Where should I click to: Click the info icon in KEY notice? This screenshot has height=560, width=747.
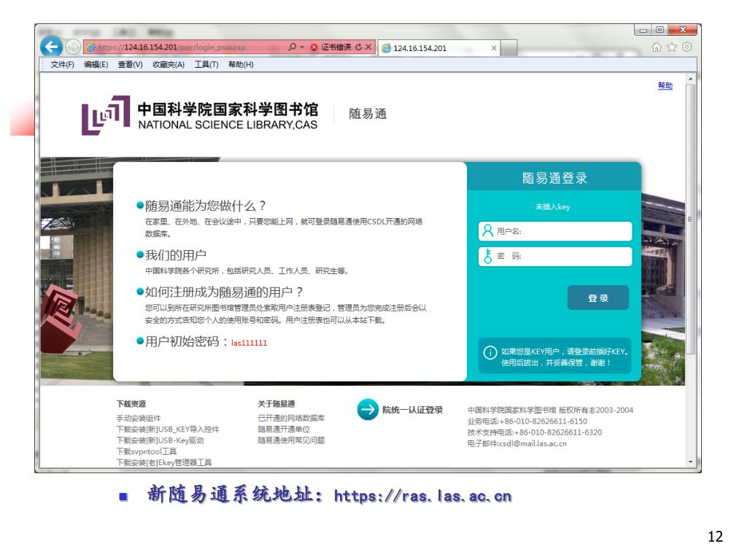click(490, 353)
